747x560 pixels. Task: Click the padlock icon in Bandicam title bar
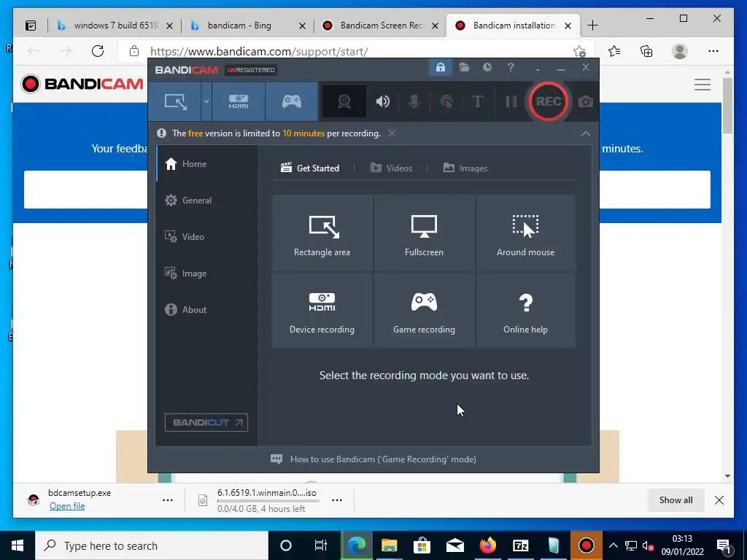[440, 68]
